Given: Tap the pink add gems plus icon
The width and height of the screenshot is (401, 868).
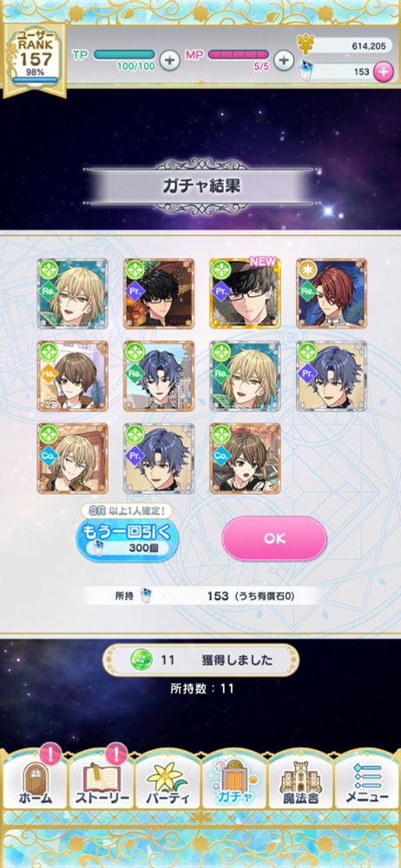Looking at the screenshot, I should 384,72.
